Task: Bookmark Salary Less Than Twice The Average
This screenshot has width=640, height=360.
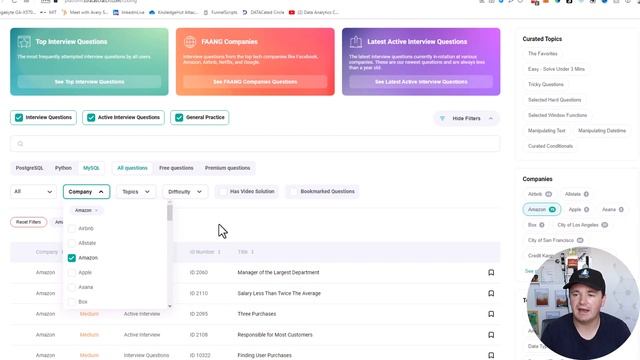Action: pyautogui.click(x=491, y=293)
